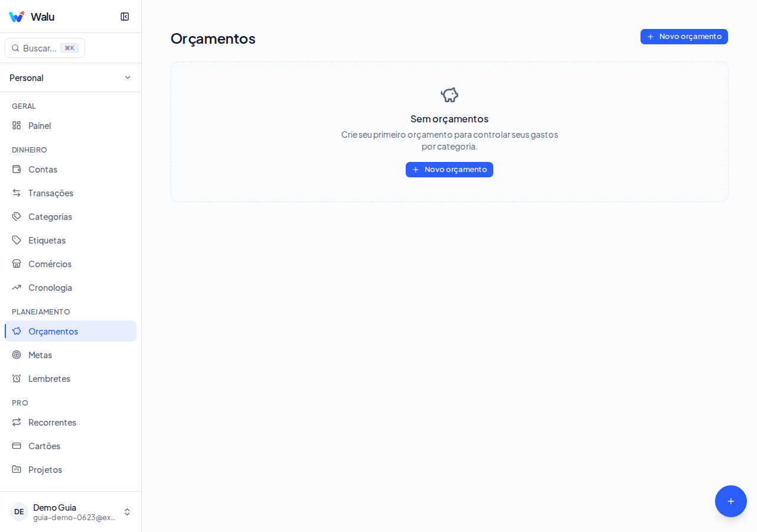The image size is (757, 532).
Task: Open the Personal workspace dropdown
Action: [x=70, y=77]
